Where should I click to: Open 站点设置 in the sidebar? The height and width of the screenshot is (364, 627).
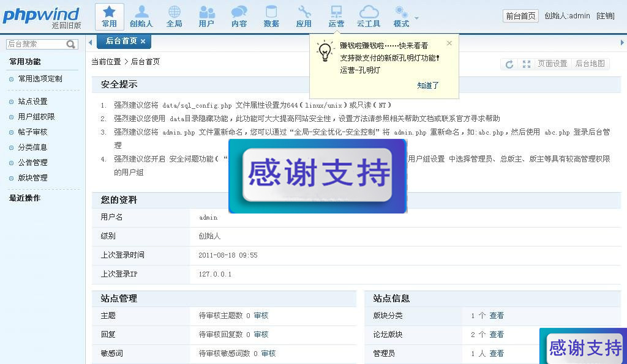pyautogui.click(x=32, y=102)
